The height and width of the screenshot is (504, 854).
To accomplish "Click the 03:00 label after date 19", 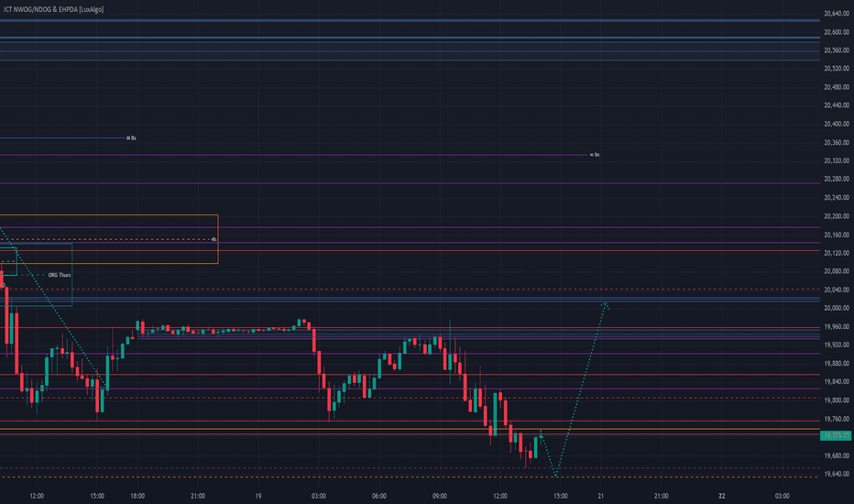I will tap(319, 496).
